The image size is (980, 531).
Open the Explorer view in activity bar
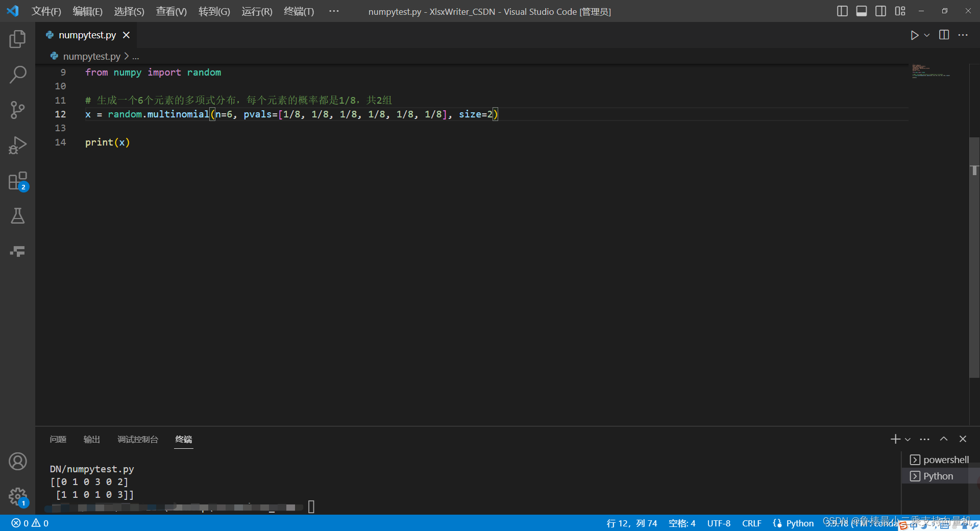click(x=17, y=39)
